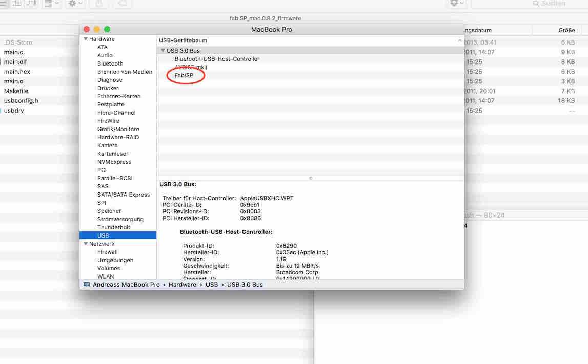Viewport: 588px width, 364px height.
Task: Click Hardware in the path bar
Action: (183, 285)
